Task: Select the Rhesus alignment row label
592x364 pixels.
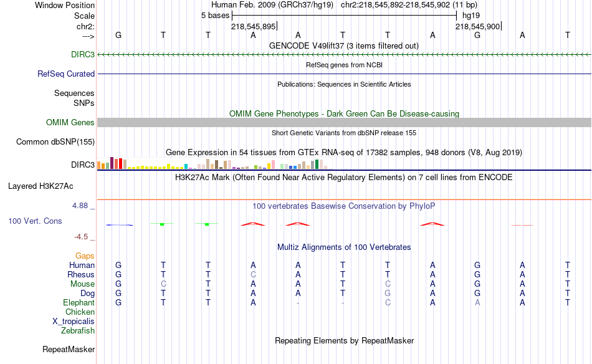Action: pos(81,274)
